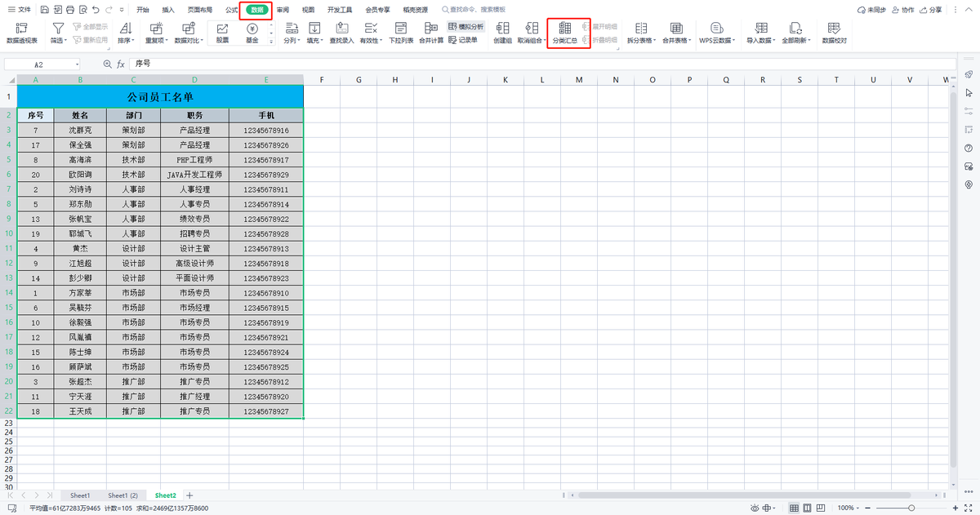Insert a 下拉列表 dropdown list
Image resolution: width=980 pixels, height=515 pixels.
(400, 33)
